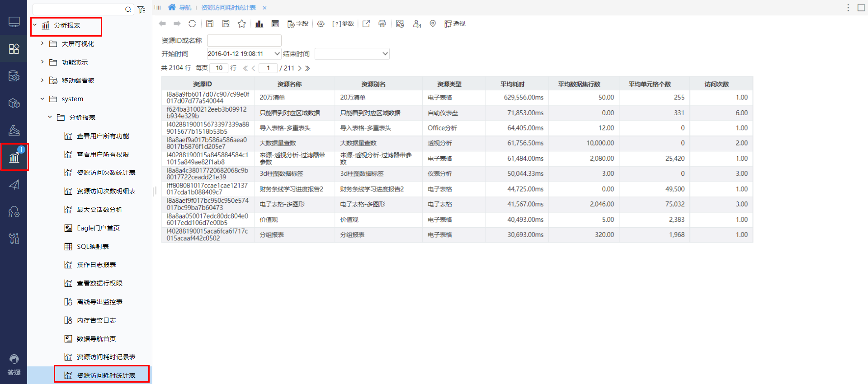The image size is (868, 384).
Task: Go to the previous page with the < arrow
Action: [253, 68]
